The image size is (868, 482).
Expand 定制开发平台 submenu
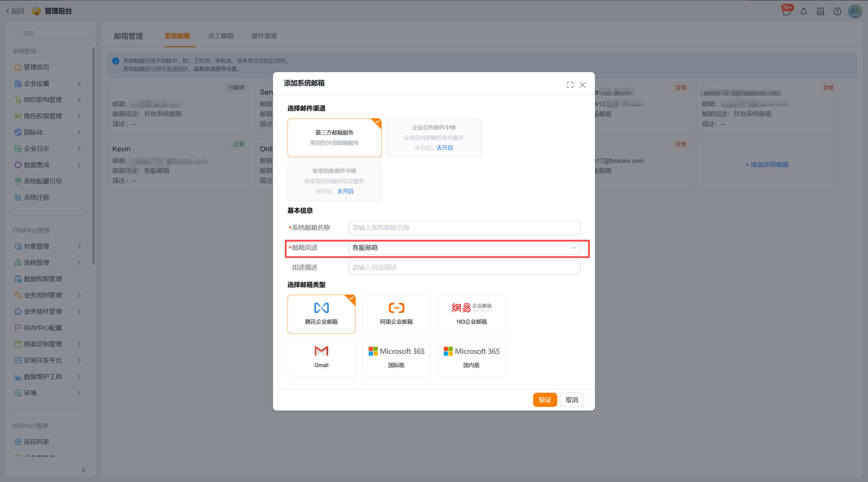(x=79, y=360)
